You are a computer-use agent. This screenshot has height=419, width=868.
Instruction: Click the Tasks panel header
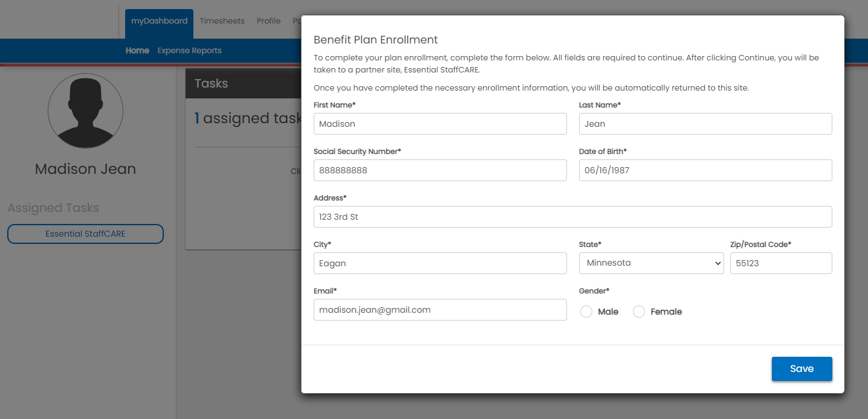243,83
